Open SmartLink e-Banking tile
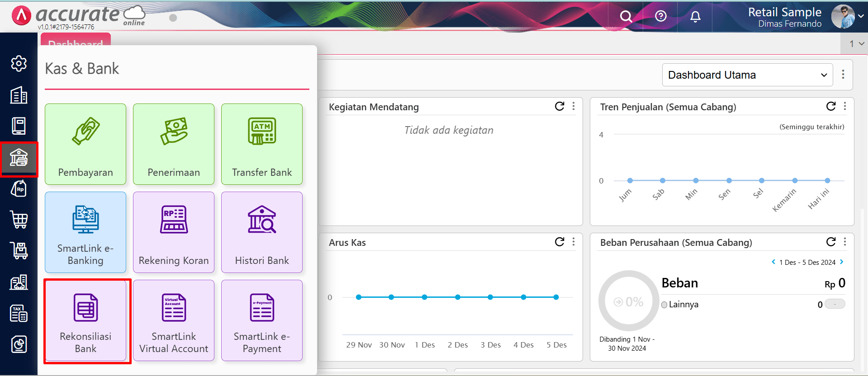 pos(85,232)
